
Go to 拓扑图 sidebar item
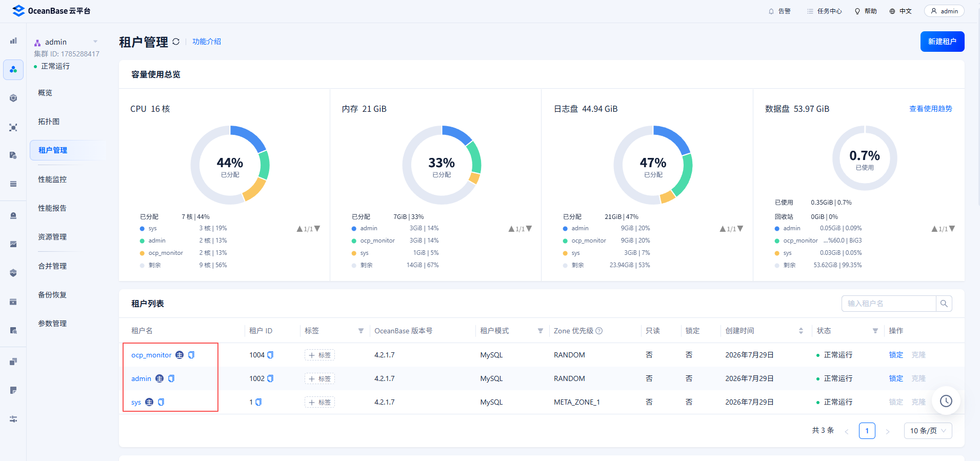(x=49, y=122)
